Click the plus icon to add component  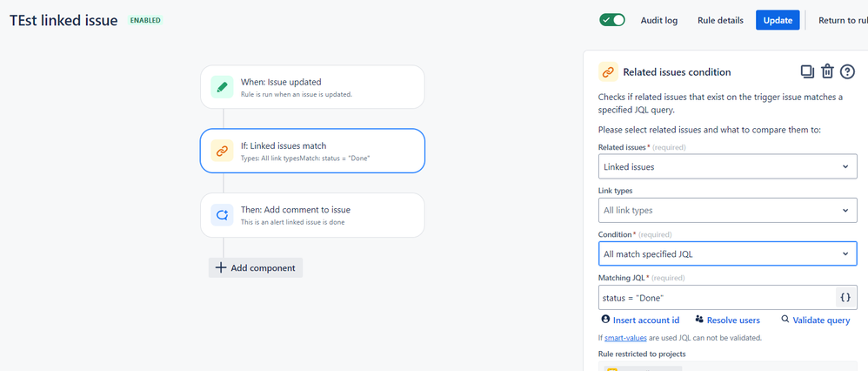[x=221, y=268]
